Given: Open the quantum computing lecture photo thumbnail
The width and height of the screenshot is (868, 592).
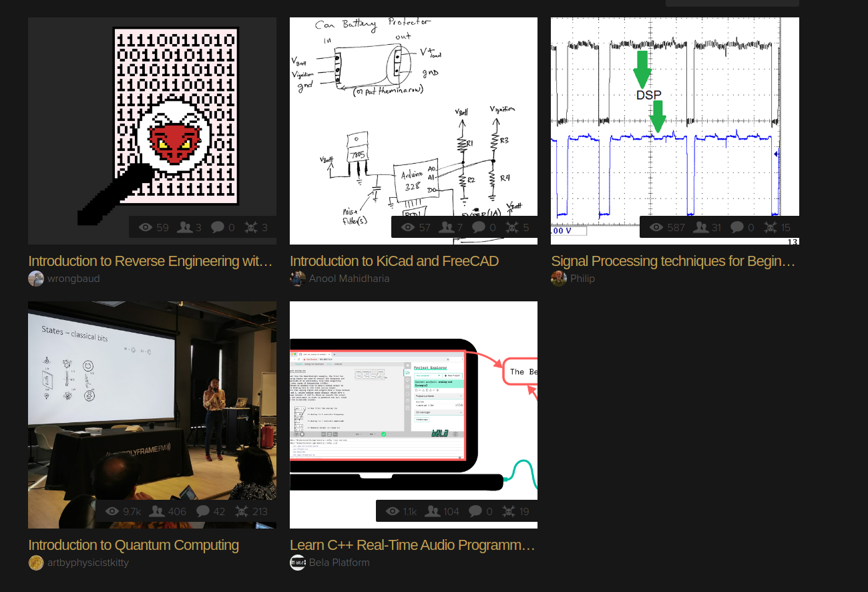Looking at the screenshot, I should click(152, 401).
